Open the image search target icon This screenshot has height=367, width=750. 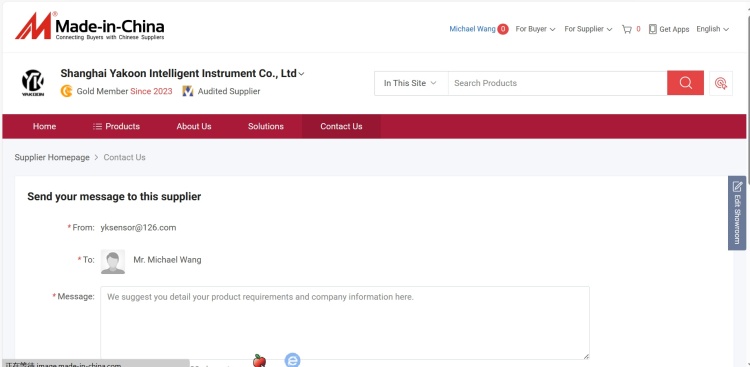coord(721,83)
